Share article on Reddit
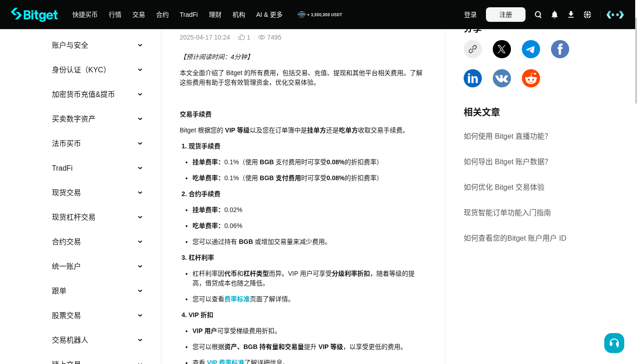Image resolution: width=637 pixels, height=364 pixels. click(531, 78)
